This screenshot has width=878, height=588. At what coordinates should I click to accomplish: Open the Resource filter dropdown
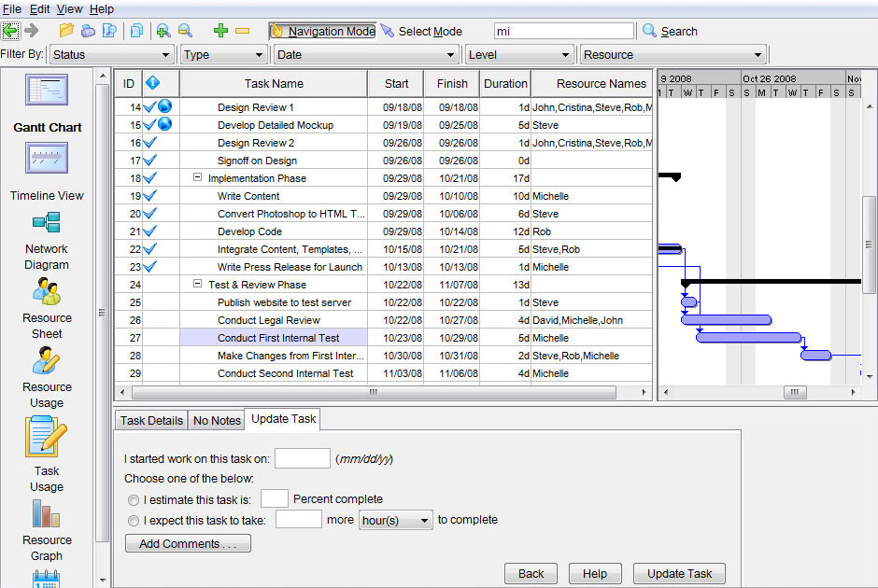673,55
